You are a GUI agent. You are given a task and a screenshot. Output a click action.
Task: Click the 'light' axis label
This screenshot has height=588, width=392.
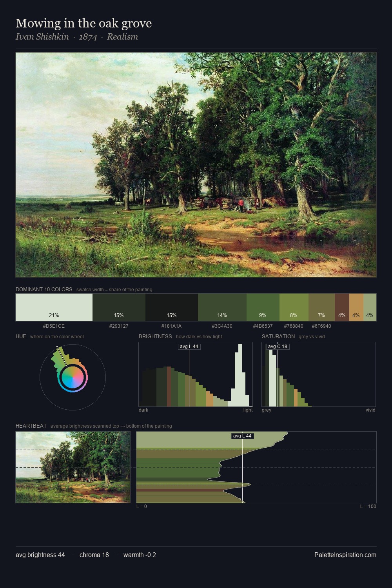coord(248,410)
